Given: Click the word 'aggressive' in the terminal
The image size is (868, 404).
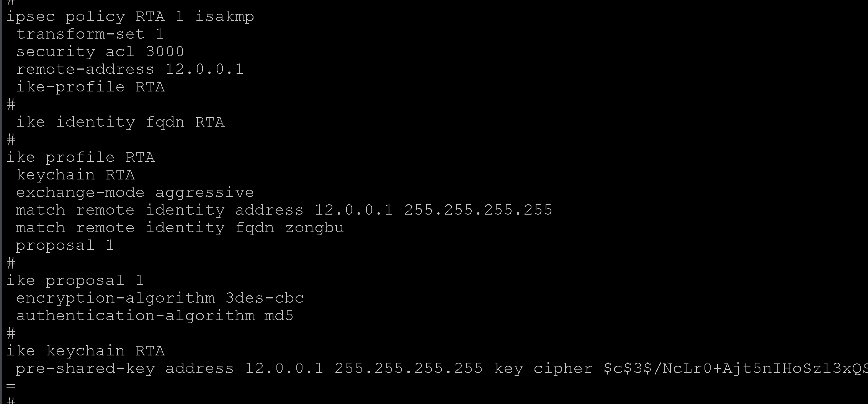Looking at the screenshot, I should point(204,193).
